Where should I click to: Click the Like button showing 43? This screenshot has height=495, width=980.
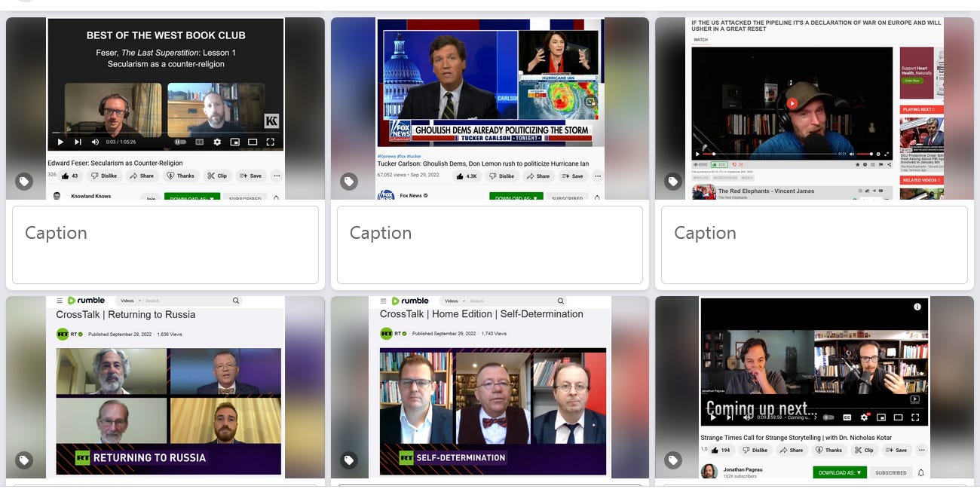70,176
